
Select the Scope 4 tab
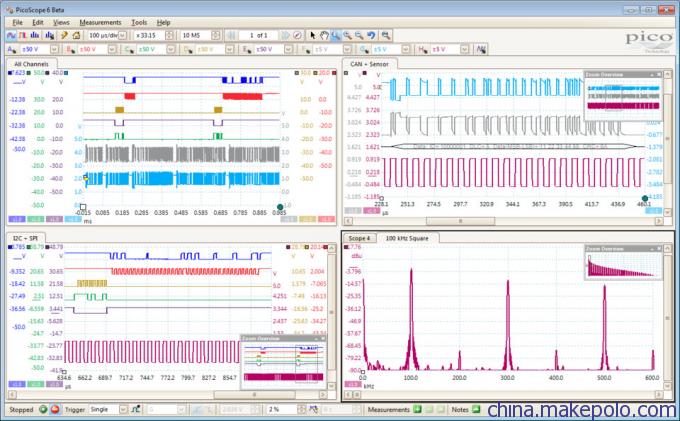tap(359, 238)
